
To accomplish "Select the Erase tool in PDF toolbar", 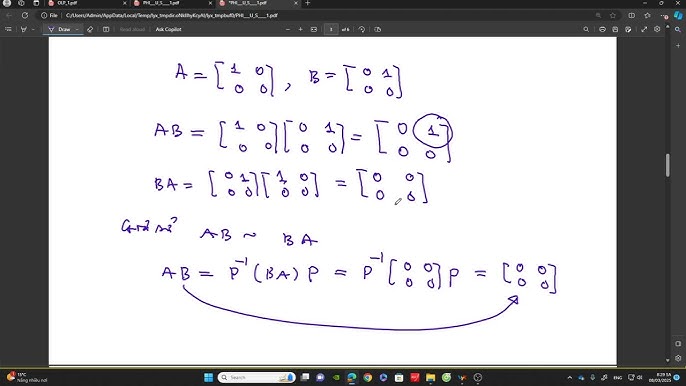I will click(90, 29).
